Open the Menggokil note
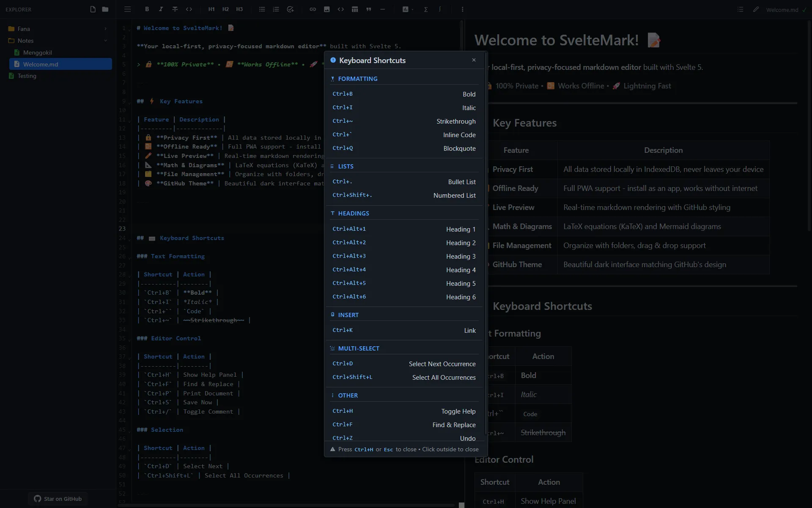Image resolution: width=812 pixels, height=508 pixels. pyautogui.click(x=60, y=52)
